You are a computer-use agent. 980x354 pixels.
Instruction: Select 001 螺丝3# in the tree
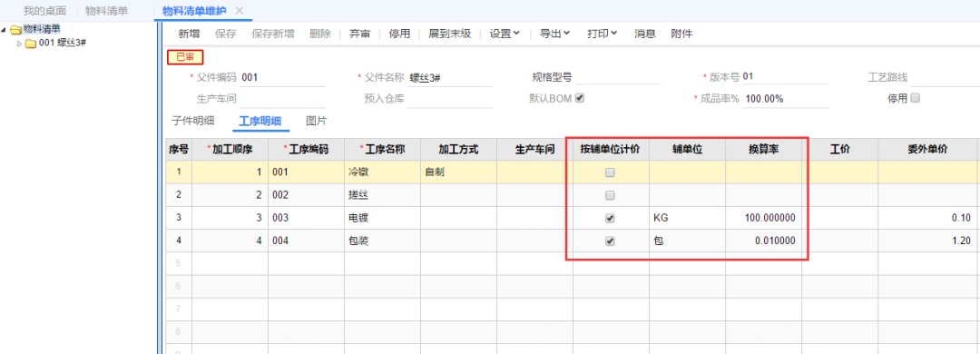click(62, 44)
